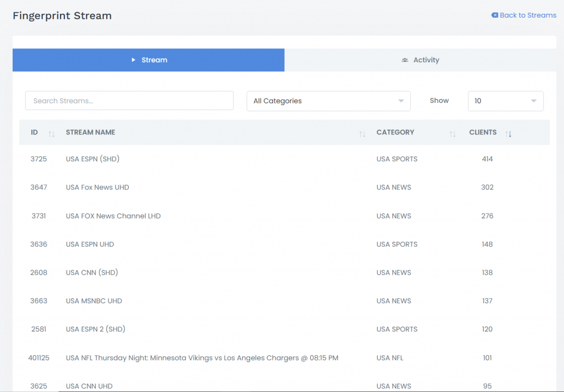The height and width of the screenshot is (392, 564).
Task: Click the CLIENTS column header label
Action: [482, 133]
